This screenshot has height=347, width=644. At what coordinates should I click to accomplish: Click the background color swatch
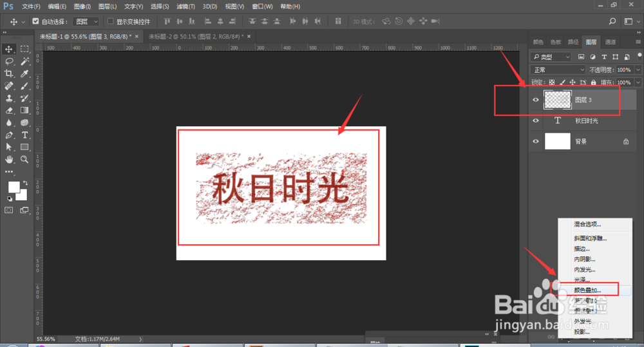tap(23, 196)
